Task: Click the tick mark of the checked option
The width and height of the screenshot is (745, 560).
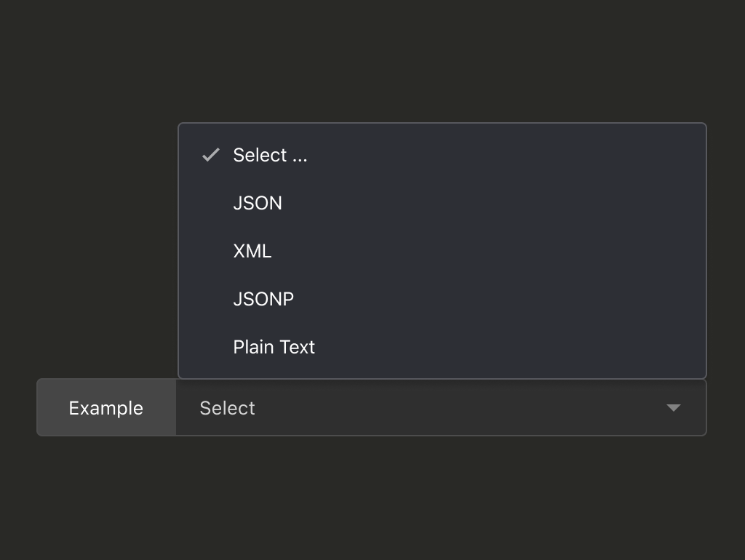Action: [211, 155]
